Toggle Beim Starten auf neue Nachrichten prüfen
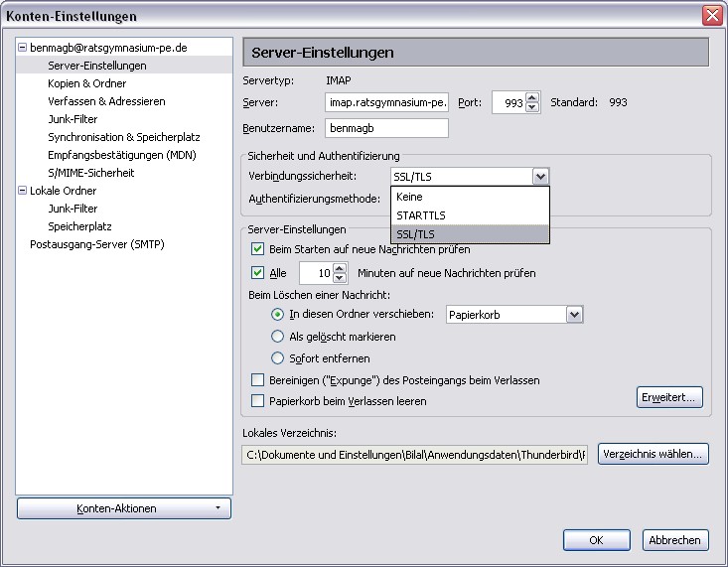This screenshot has width=728, height=567. 258,249
